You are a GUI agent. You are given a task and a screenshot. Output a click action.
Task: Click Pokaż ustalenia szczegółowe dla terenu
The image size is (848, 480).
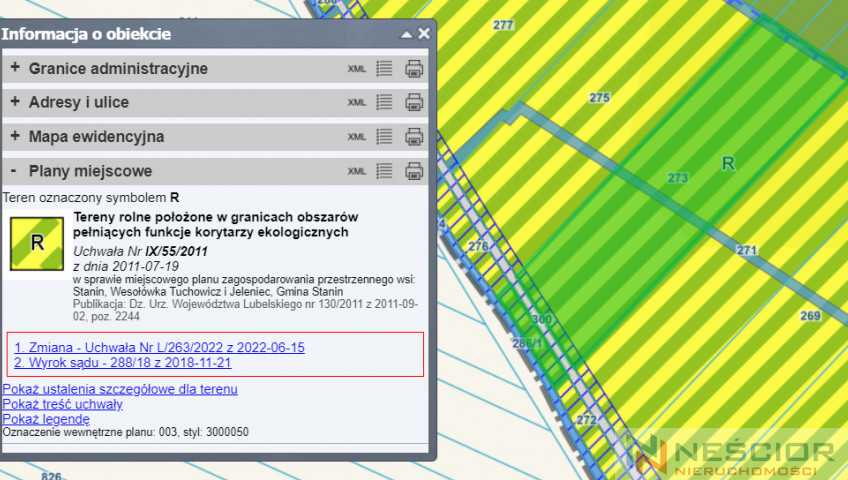click(x=120, y=389)
